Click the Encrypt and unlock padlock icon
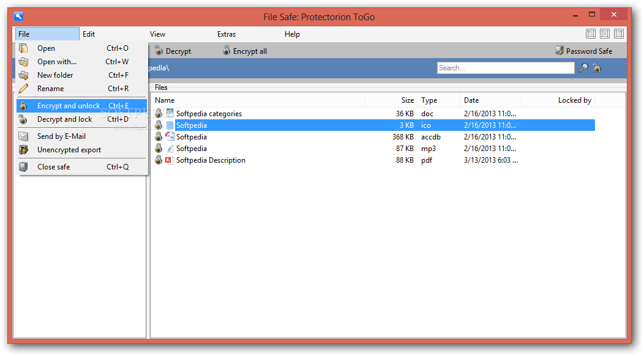Viewport: 644px width, 356px height. 23,106
